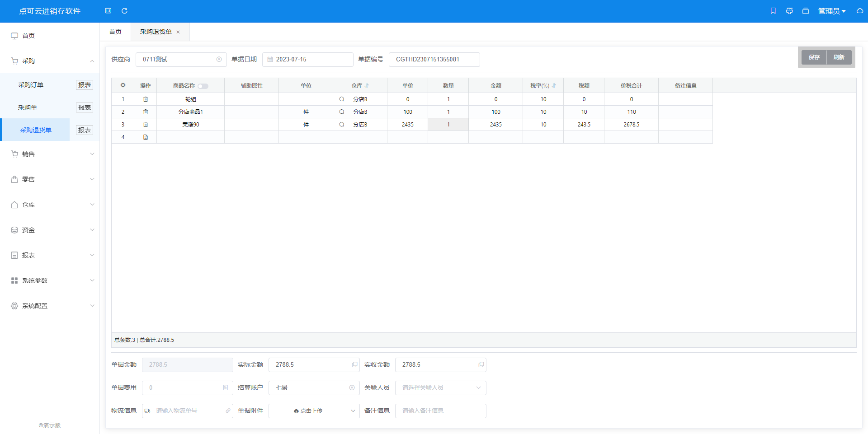
Task: Click the refresh icon in top bar
Action: click(x=124, y=11)
